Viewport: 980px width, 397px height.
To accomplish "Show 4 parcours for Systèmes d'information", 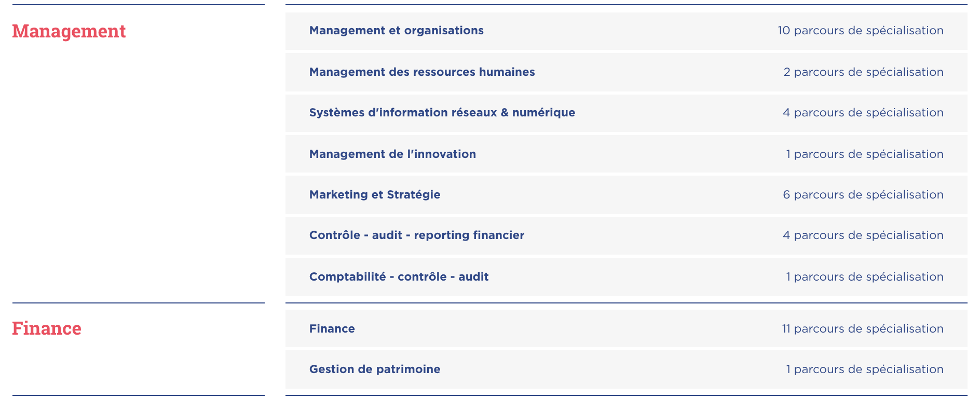I will click(x=863, y=113).
